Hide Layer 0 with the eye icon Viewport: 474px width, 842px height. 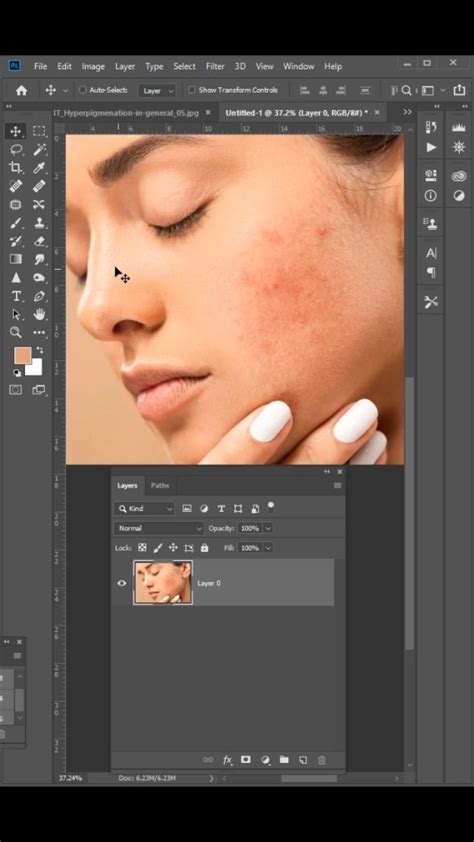click(x=122, y=583)
